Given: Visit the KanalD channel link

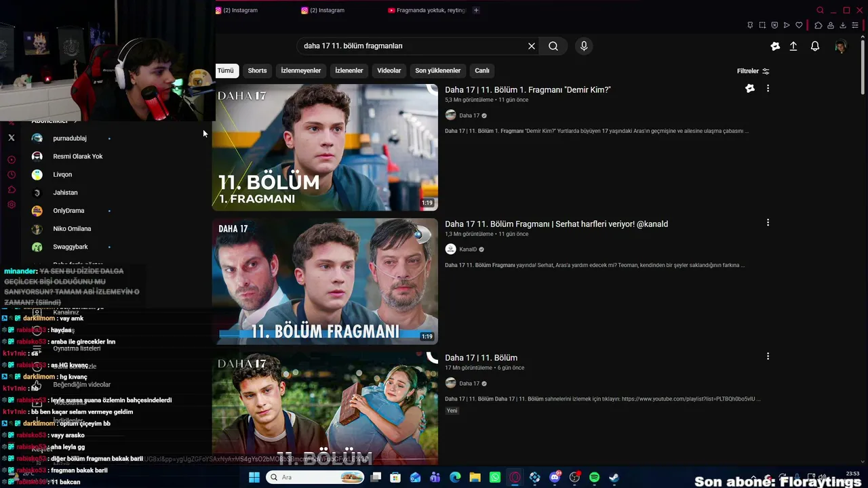Looking at the screenshot, I should click(x=468, y=249).
